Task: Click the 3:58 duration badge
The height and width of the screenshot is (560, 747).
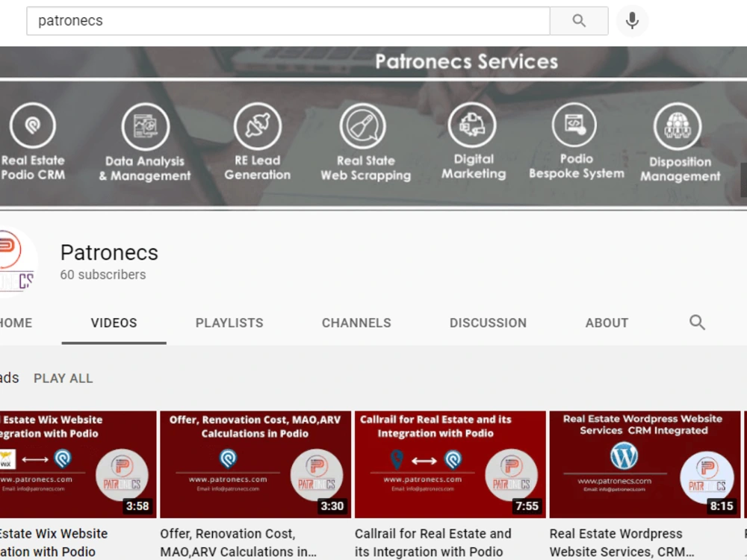Action: click(x=137, y=505)
